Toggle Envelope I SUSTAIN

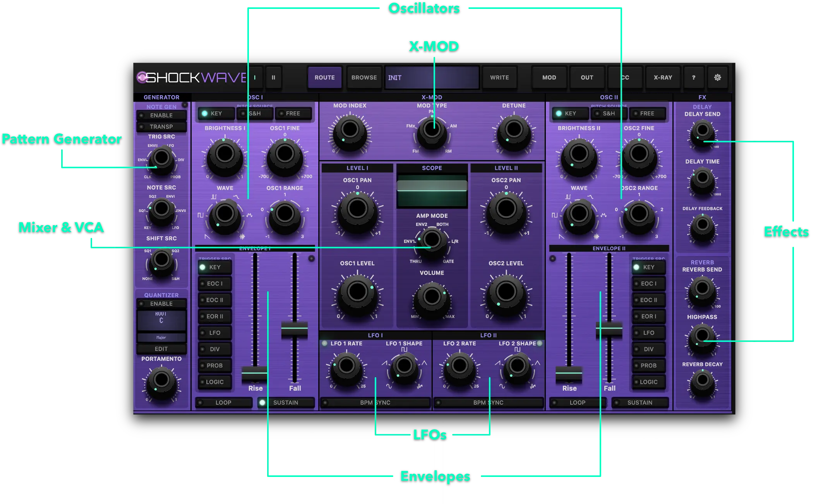click(286, 403)
